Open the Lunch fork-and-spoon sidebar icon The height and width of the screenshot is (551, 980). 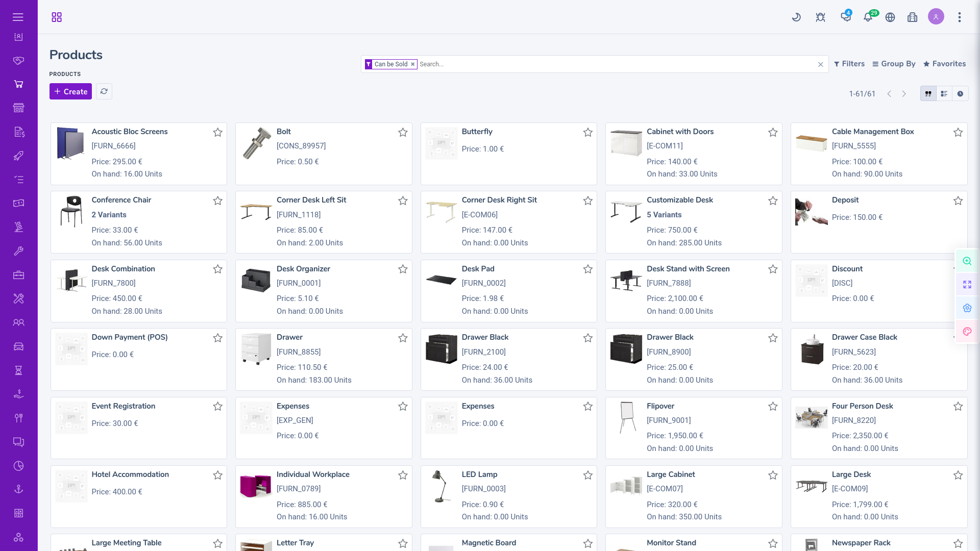coord(18,418)
